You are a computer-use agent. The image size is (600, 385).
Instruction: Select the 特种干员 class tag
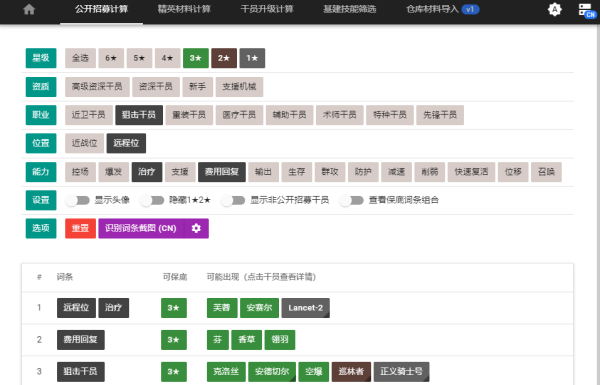tap(390, 115)
